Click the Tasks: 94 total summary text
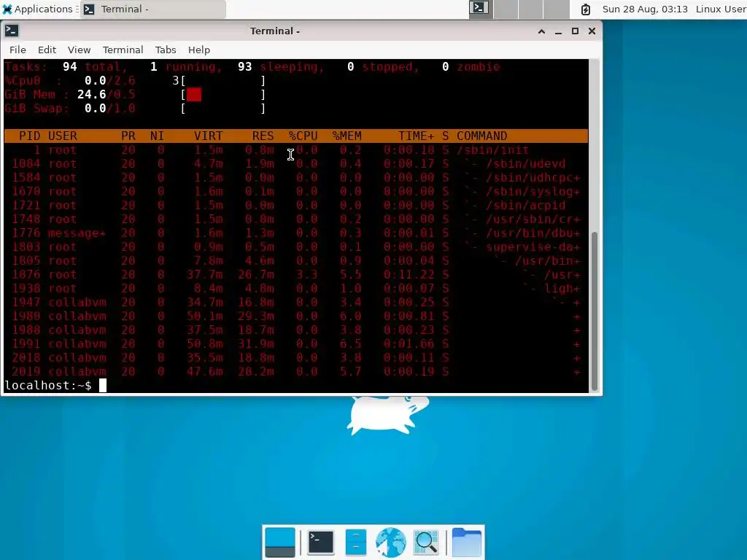 (x=66, y=66)
